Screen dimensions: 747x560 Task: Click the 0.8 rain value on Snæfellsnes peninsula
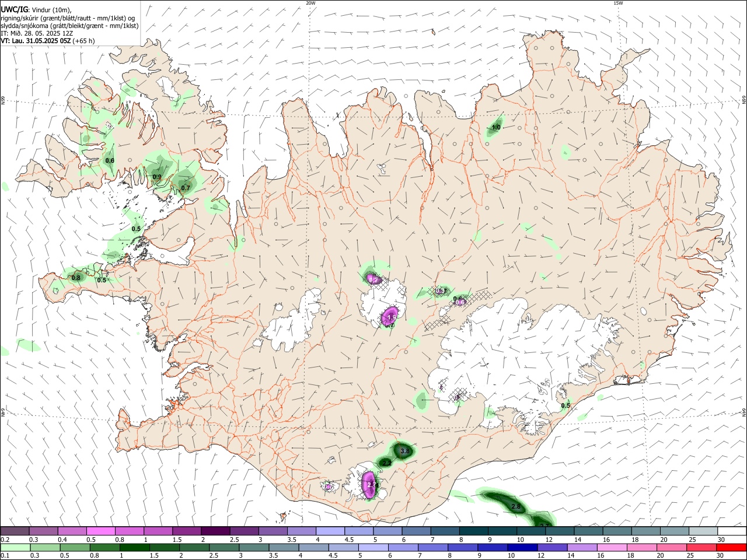coord(76,278)
